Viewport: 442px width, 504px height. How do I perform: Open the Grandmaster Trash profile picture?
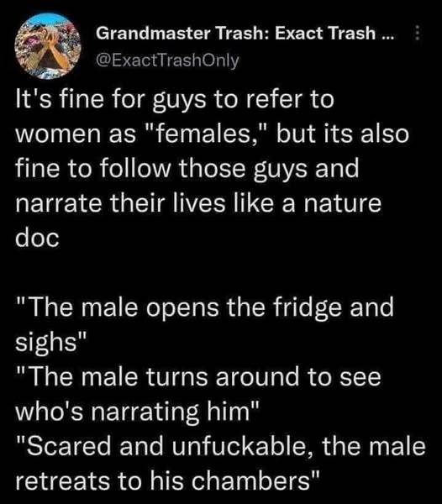pyautogui.click(x=48, y=46)
